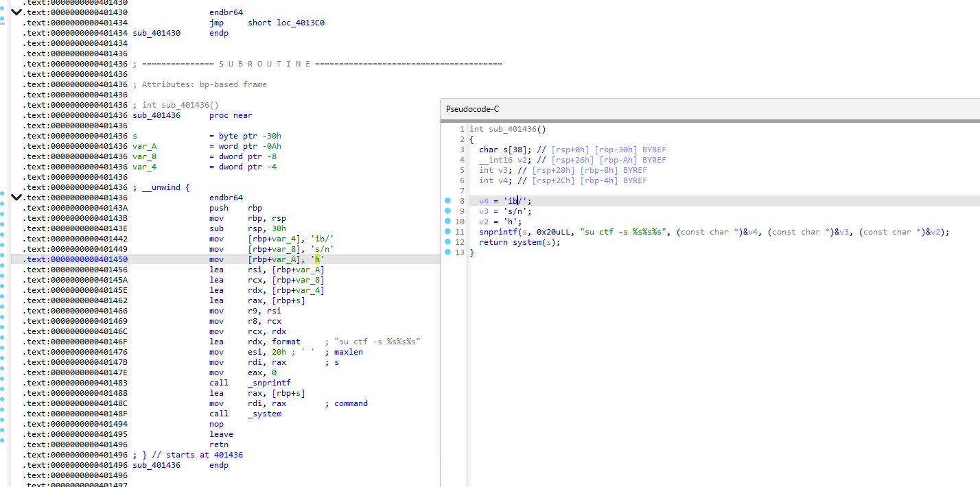Select 's = byte ptr -30h' definition
Viewport: 980px width, 487px height.
207,136
